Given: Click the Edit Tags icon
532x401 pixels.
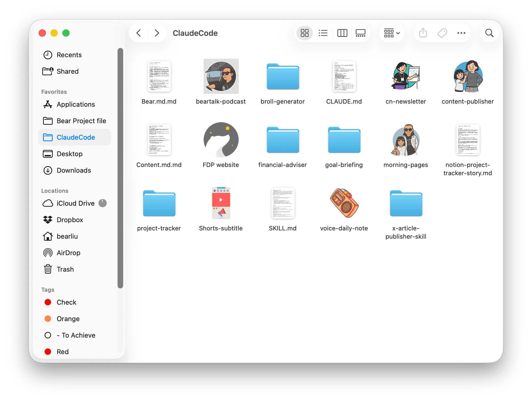Looking at the screenshot, I should [x=442, y=33].
